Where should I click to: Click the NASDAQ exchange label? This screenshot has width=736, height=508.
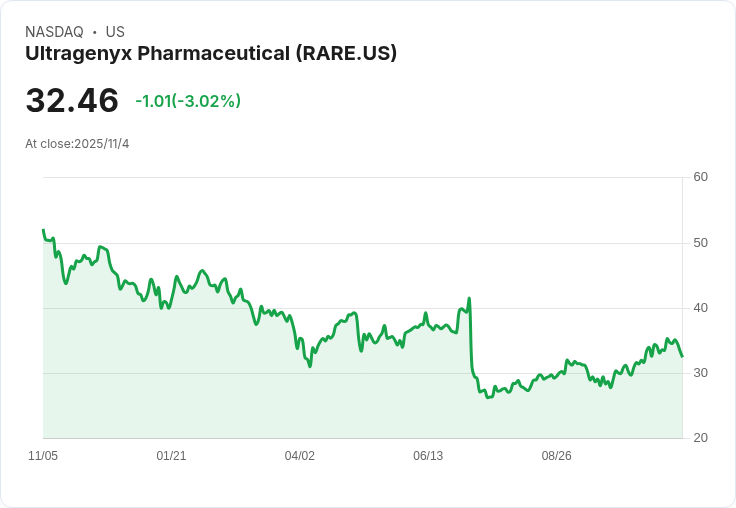pyautogui.click(x=54, y=32)
